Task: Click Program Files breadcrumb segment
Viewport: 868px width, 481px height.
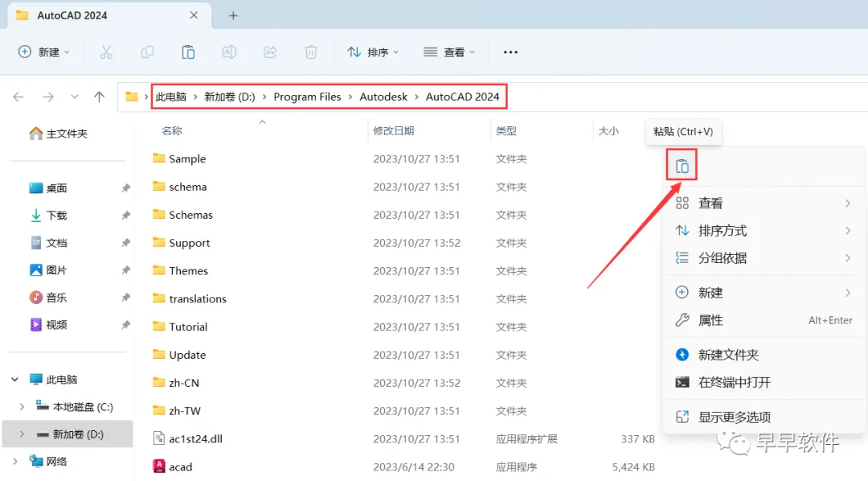Action: pos(307,97)
